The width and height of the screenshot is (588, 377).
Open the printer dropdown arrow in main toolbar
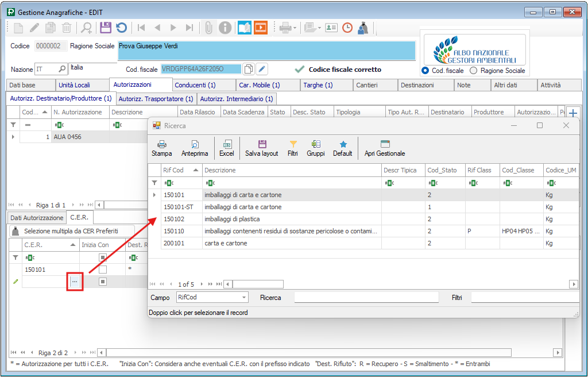click(295, 28)
